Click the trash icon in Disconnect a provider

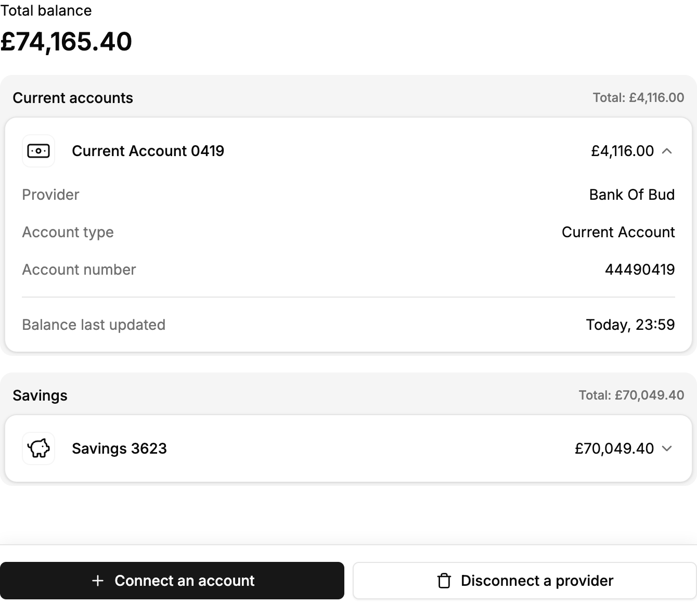(x=444, y=581)
